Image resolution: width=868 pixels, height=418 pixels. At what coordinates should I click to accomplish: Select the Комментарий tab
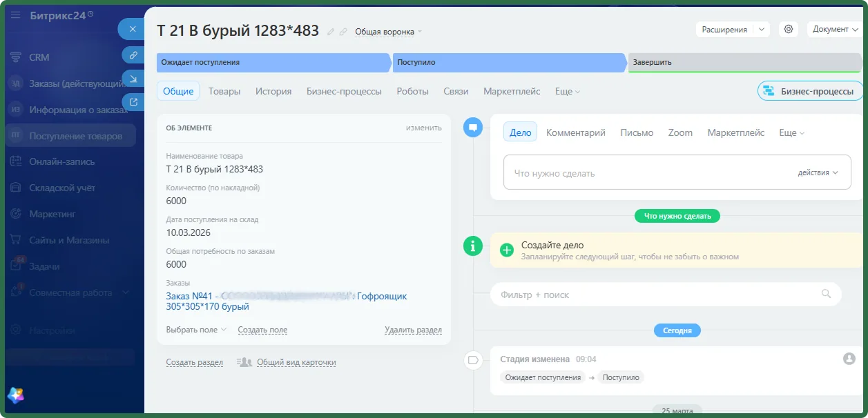point(576,132)
